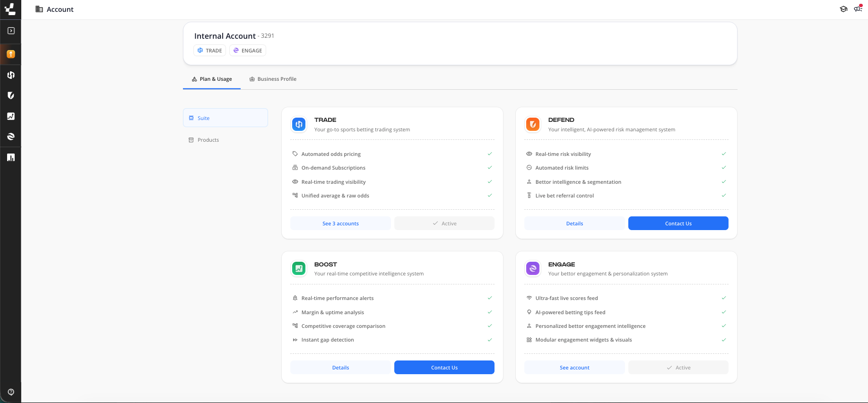Click the checkmark for Live bet referral control
Viewport: 868px width, 403px height.
pos(724,195)
